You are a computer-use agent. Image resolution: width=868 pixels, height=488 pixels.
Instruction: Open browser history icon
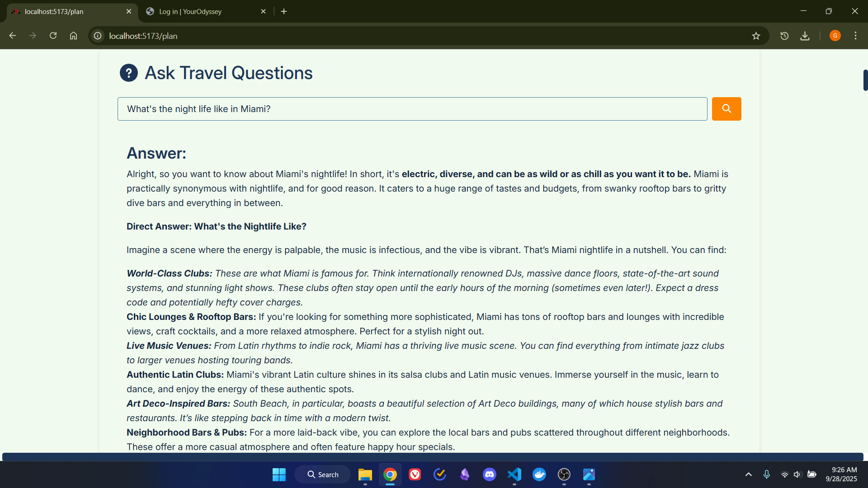(784, 36)
